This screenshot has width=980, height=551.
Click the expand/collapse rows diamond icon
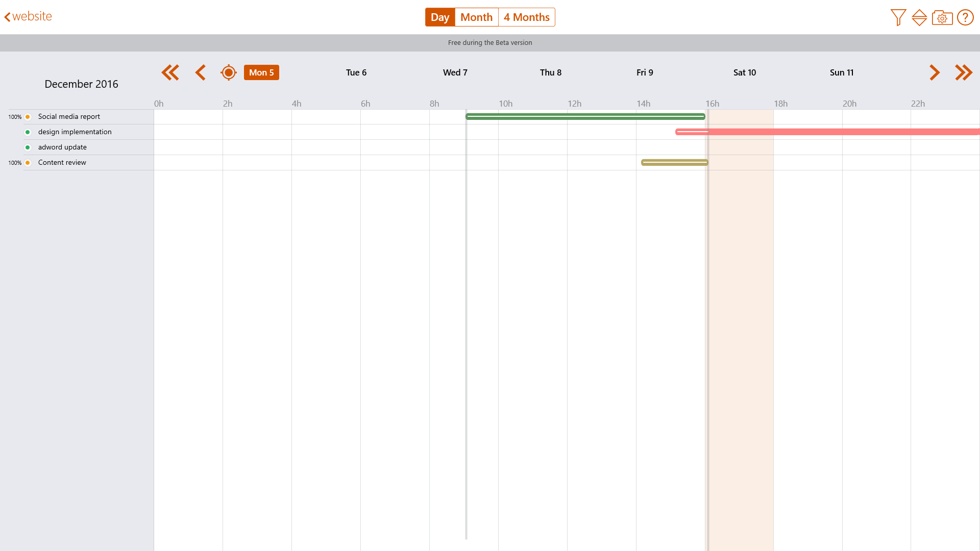(x=919, y=17)
